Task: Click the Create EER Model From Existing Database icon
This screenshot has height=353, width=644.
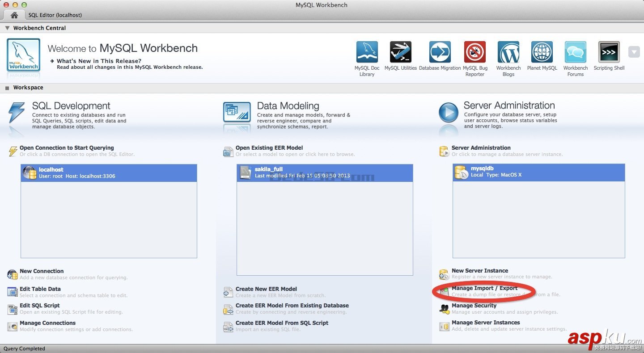Action: [229, 309]
